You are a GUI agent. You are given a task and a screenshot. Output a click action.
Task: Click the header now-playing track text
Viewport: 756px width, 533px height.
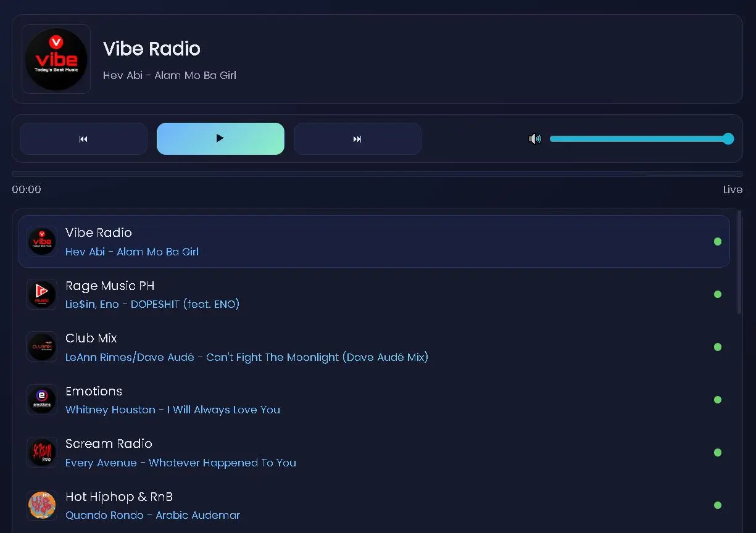click(170, 75)
